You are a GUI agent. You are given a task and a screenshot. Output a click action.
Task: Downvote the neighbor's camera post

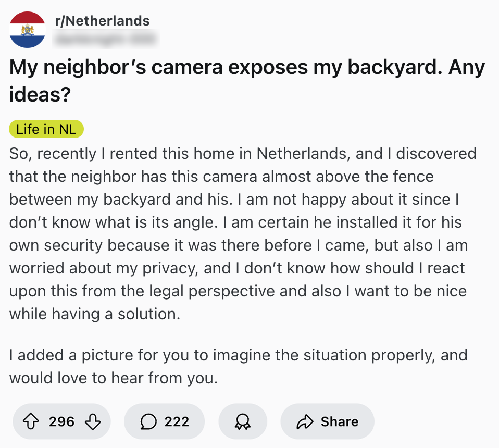(92, 421)
